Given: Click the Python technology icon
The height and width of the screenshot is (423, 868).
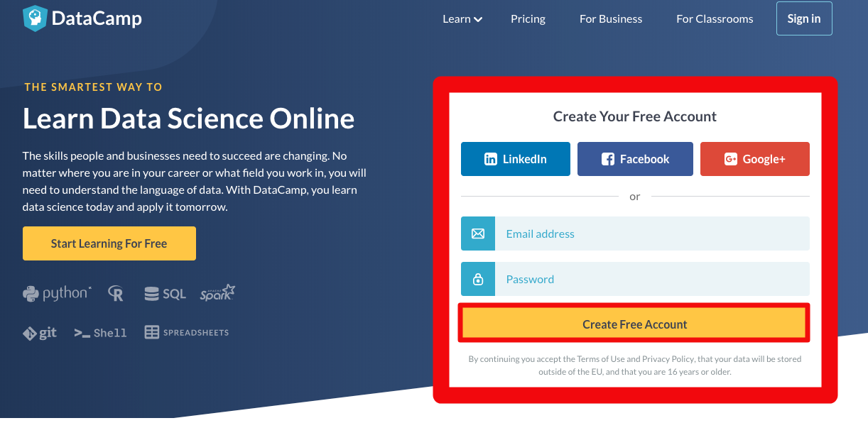Looking at the screenshot, I should tap(31, 294).
